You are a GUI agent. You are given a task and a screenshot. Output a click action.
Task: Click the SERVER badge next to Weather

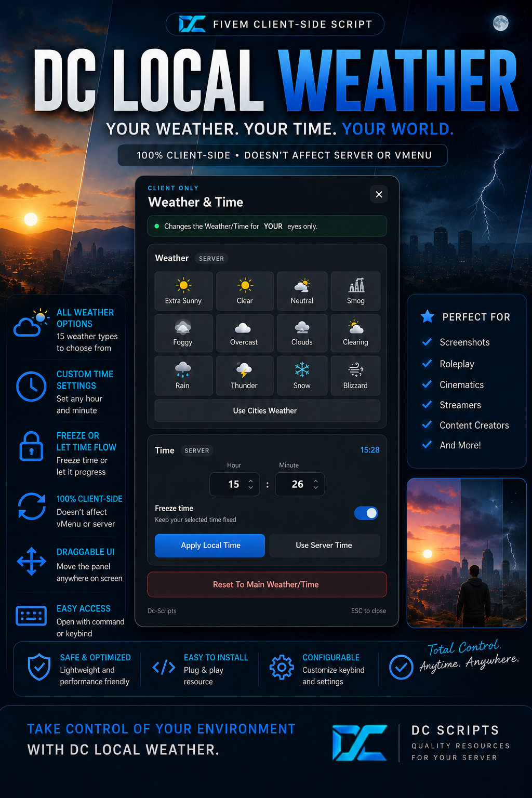tap(211, 259)
